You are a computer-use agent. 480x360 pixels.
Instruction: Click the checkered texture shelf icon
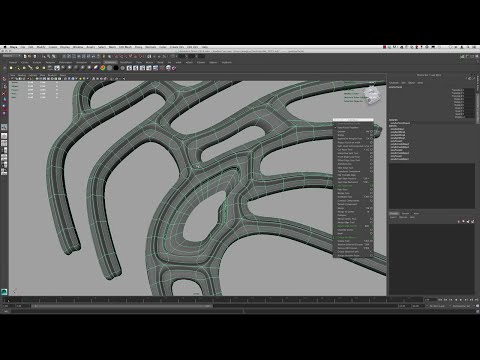coord(57,68)
